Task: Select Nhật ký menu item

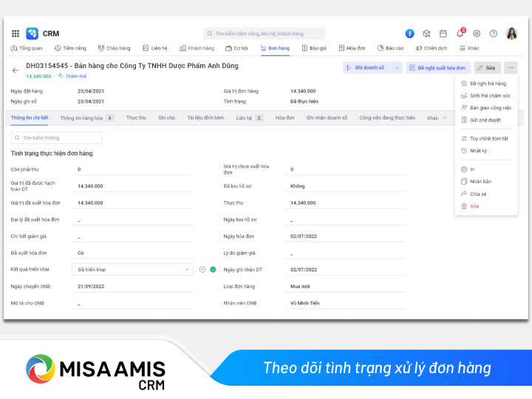Action: click(x=486, y=151)
